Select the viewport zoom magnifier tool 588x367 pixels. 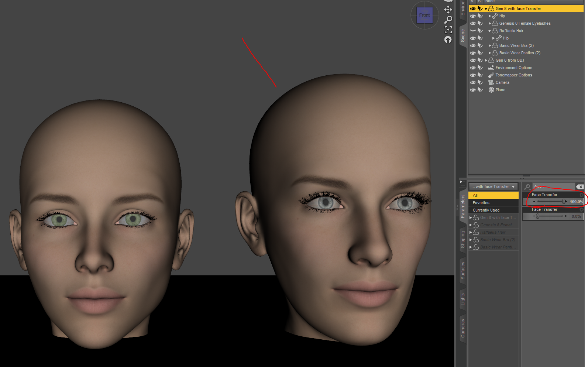(x=448, y=20)
